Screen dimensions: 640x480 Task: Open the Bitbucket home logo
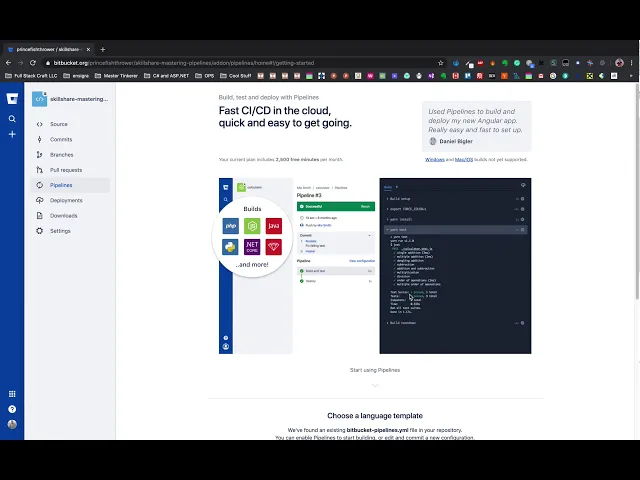(12, 98)
